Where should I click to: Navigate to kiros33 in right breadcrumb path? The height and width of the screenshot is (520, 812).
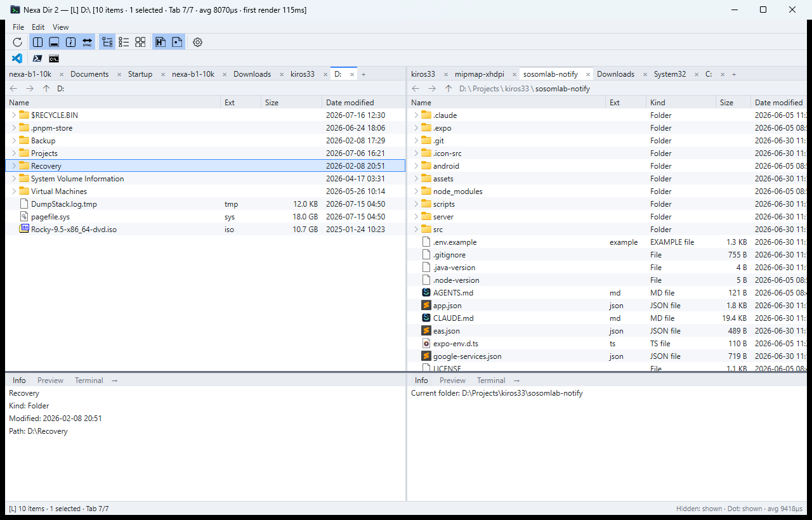tap(517, 89)
